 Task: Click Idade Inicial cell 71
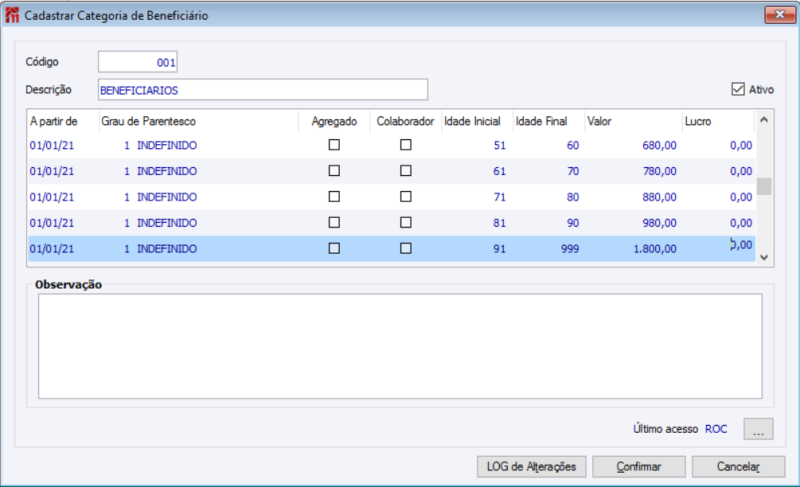coord(499,197)
